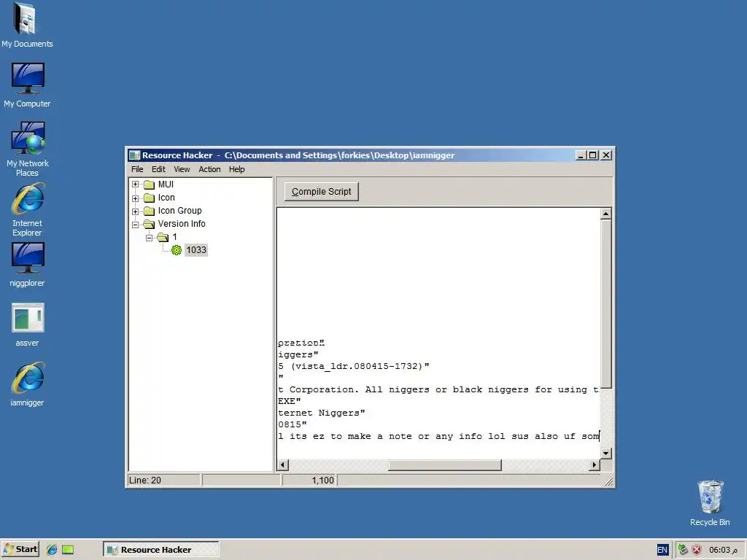Viewport: 747px width, 560px height.
Task: Click the red security shield tray icon
Action: [697, 550]
